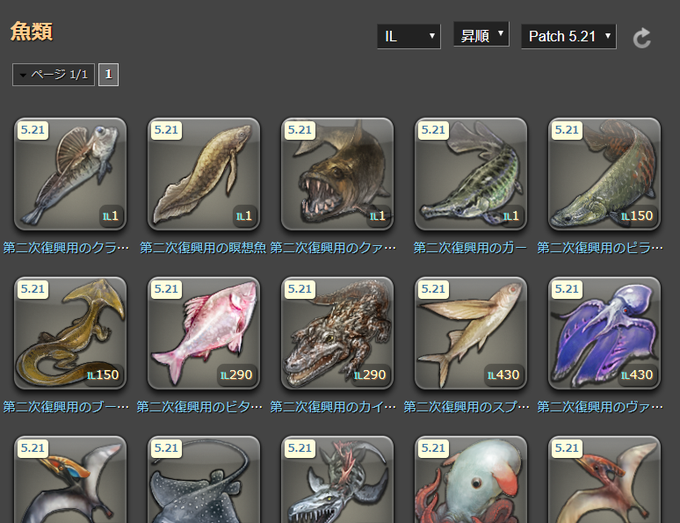The width and height of the screenshot is (680, 523).
Task: Open the 第二次復興用のヴァ… purple squid icon
Action: click(605, 333)
